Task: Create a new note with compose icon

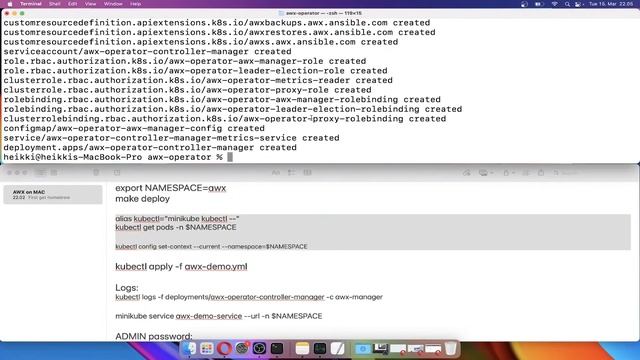Action: point(117,173)
